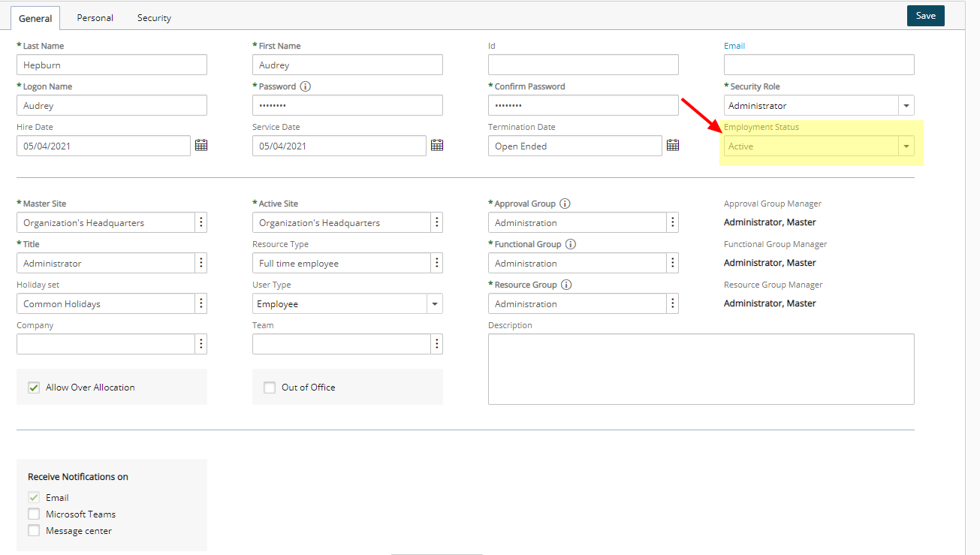Click the Master Site text field
This screenshot has height=555, width=980.
click(x=106, y=223)
